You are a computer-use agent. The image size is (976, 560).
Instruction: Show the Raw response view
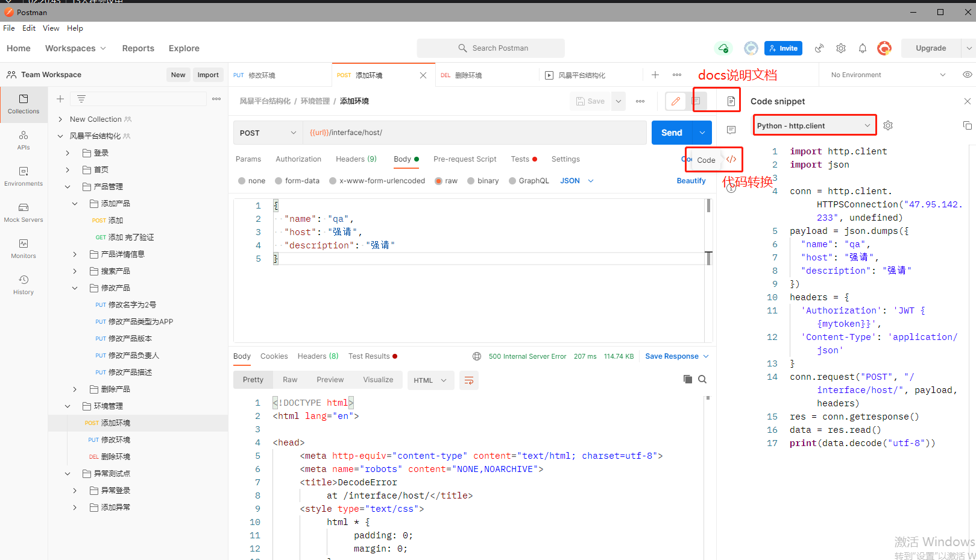[290, 380]
